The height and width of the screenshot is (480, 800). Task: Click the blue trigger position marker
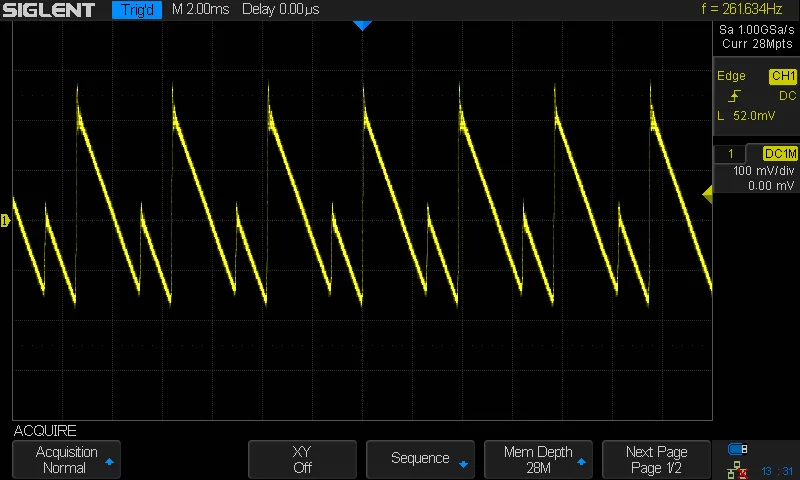(362, 26)
